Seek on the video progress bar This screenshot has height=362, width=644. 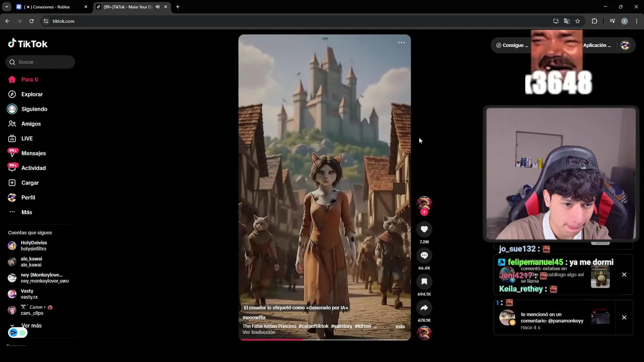[x=325, y=339]
